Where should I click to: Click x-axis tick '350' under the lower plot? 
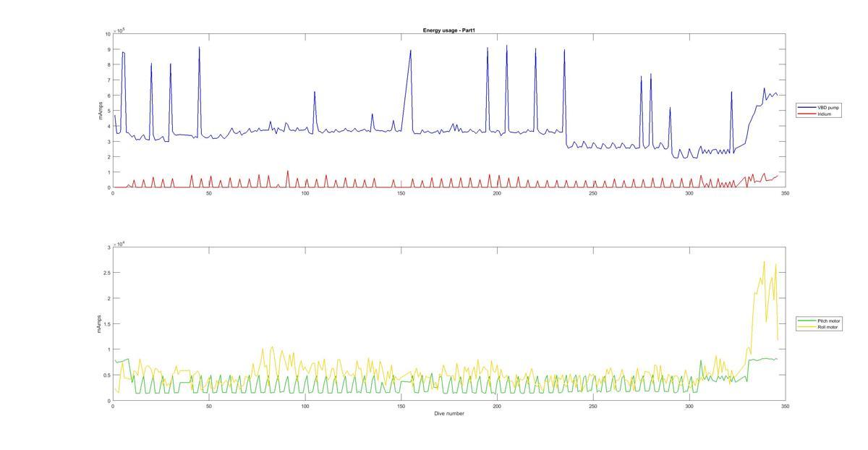coord(785,406)
